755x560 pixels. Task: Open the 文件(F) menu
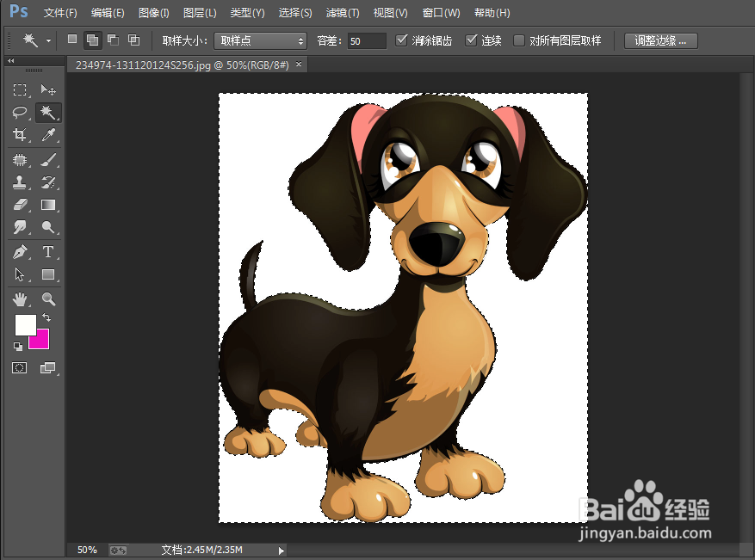pyautogui.click(x=60, y=13)
